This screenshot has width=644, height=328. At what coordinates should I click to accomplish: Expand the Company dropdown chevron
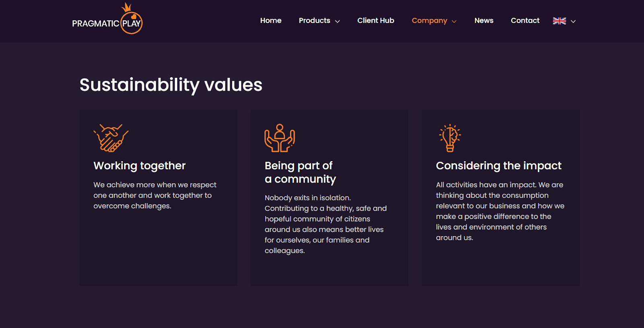coord(454,21)
